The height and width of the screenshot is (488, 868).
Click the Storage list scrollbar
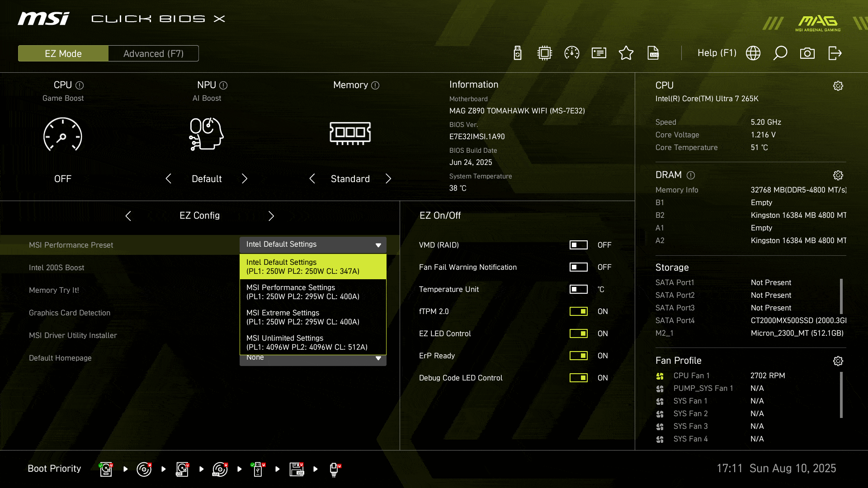pos(841,296)
